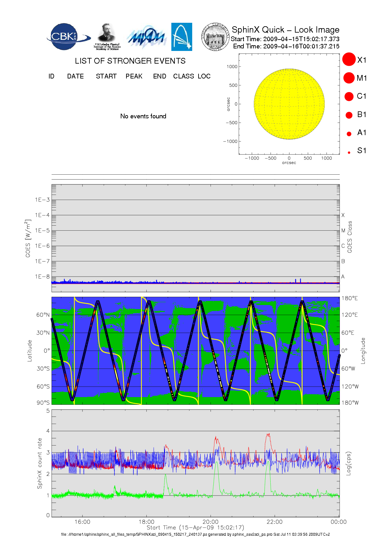Click the X1 red circle legend marker

tap(349, 59)
